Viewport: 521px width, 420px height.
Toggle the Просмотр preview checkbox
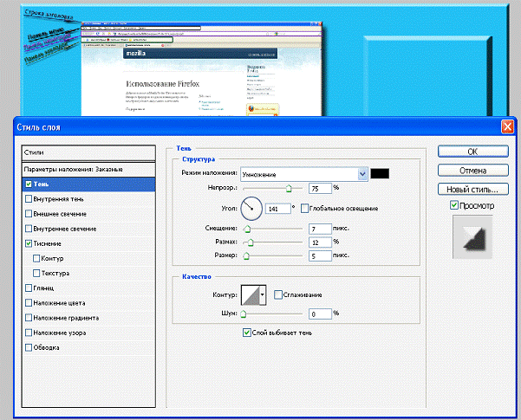click(455, 206)
